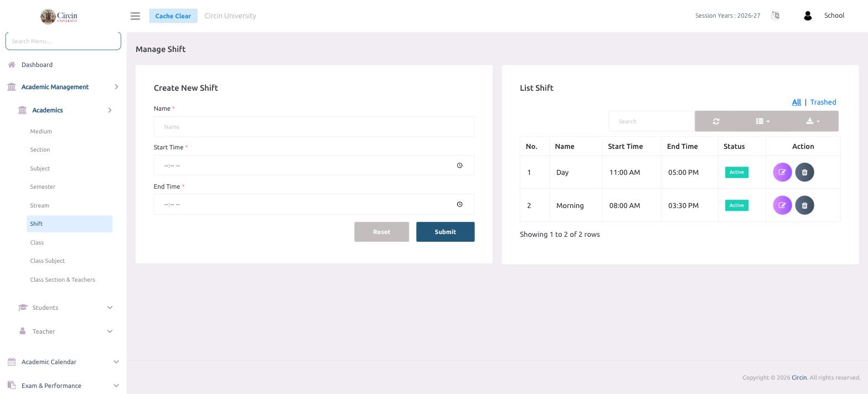The width and height of the screenshot is (868, 394).
Task: Focus the End Time input
Action: (314, 204)
